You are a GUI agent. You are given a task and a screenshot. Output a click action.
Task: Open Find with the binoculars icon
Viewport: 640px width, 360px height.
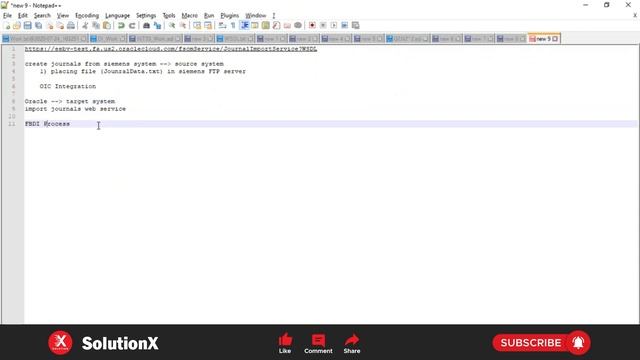pos(146,25)
